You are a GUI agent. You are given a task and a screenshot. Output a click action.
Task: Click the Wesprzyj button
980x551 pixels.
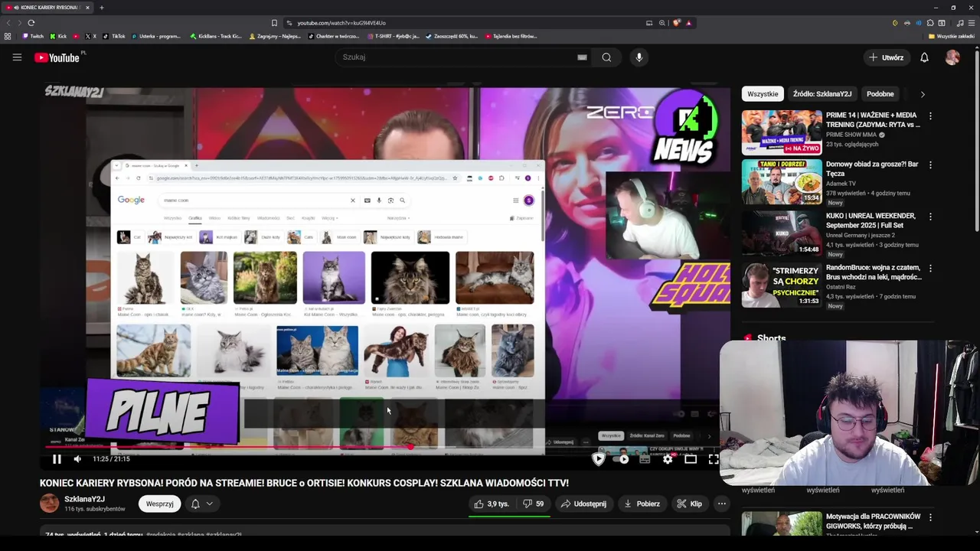(x=159, y=504)
